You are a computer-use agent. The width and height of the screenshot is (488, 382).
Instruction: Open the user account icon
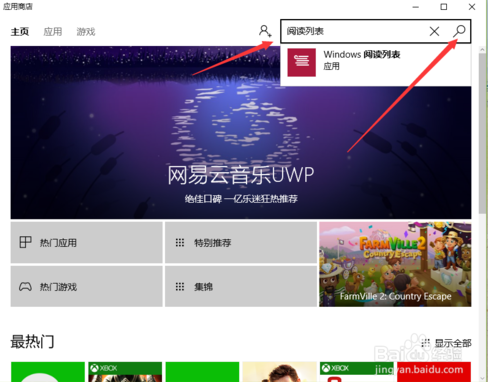coord(265,31)
